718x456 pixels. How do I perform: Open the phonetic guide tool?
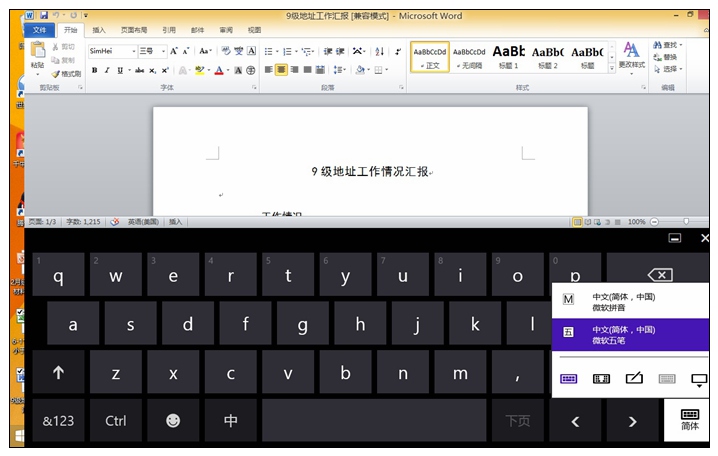tap(239, 51)
